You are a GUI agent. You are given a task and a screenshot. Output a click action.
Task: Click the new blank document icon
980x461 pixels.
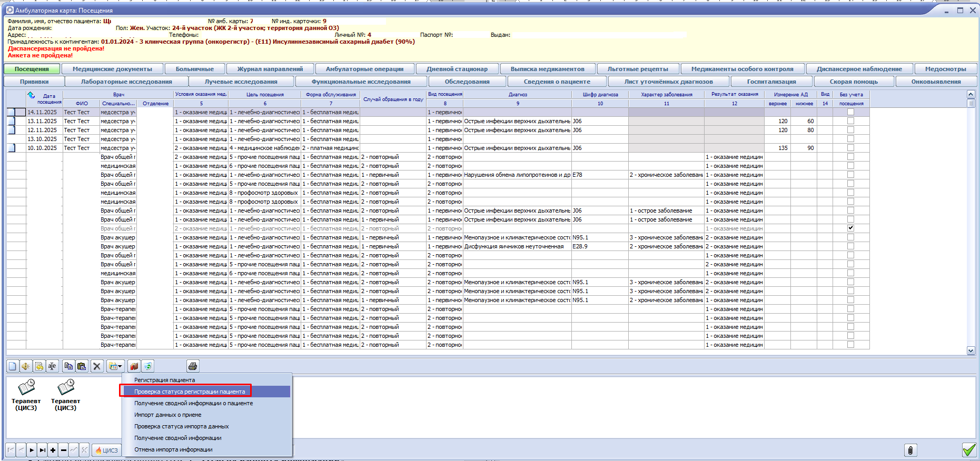tap(13, 366)
